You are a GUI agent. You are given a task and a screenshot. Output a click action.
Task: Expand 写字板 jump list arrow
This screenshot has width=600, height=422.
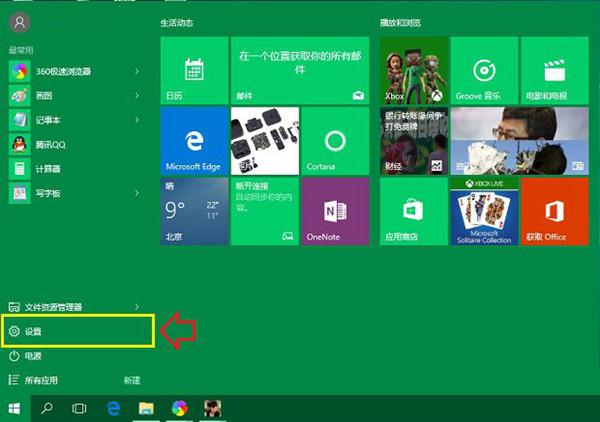pyautogui.click(x=137, y=193)
